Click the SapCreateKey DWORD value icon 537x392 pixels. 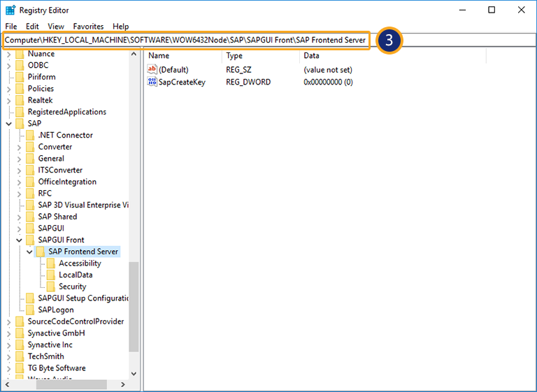(x=152, y=82)
